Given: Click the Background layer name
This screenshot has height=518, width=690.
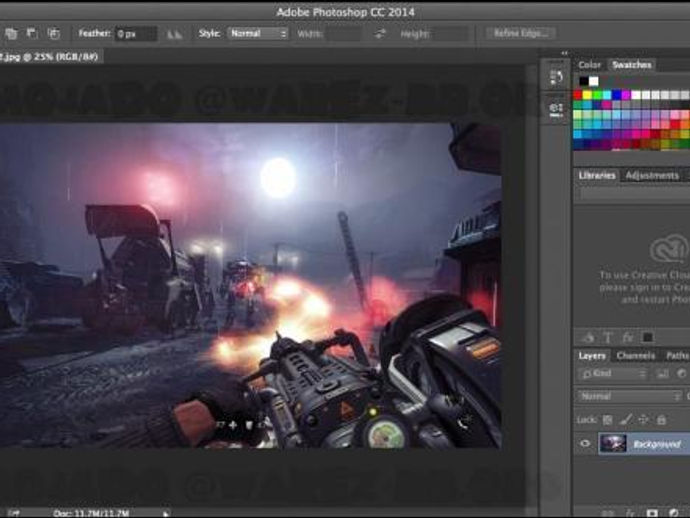Looking at the screenshot, I should [657, 444].
